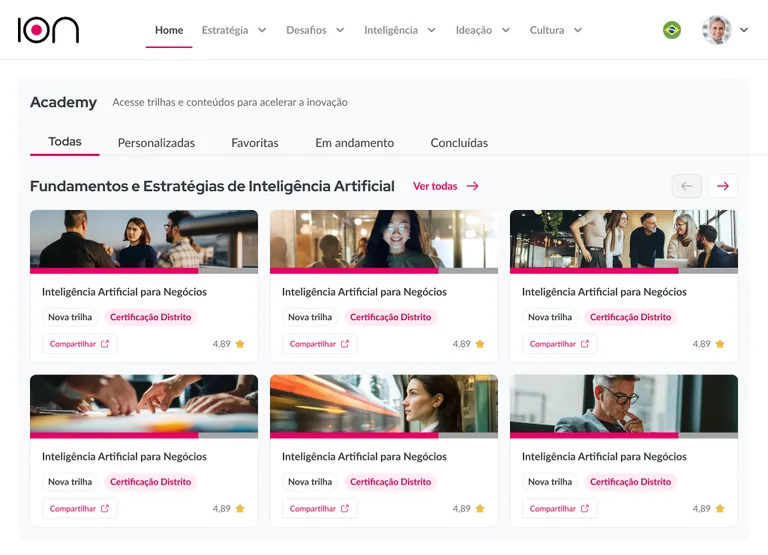Click the user profile avatar photo
Image resolution: width=768 pixels, height=555 pixels.
click(x=717, y=30)
